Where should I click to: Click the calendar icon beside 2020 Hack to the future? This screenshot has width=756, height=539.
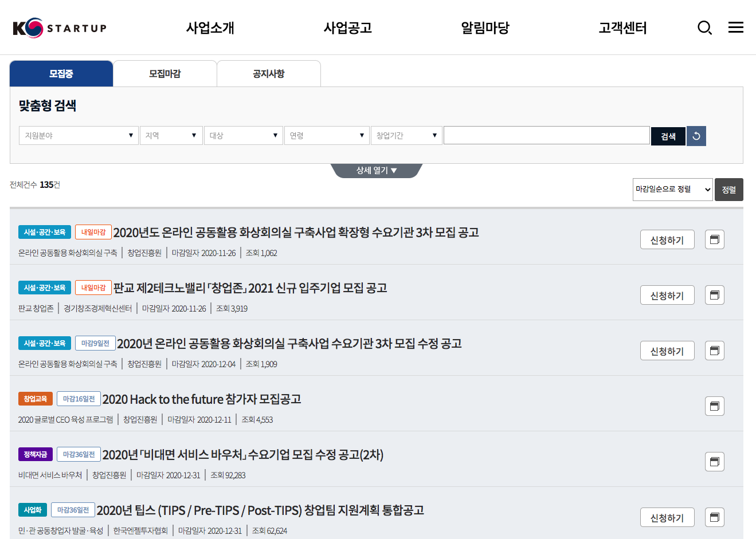tap(714, 406)
